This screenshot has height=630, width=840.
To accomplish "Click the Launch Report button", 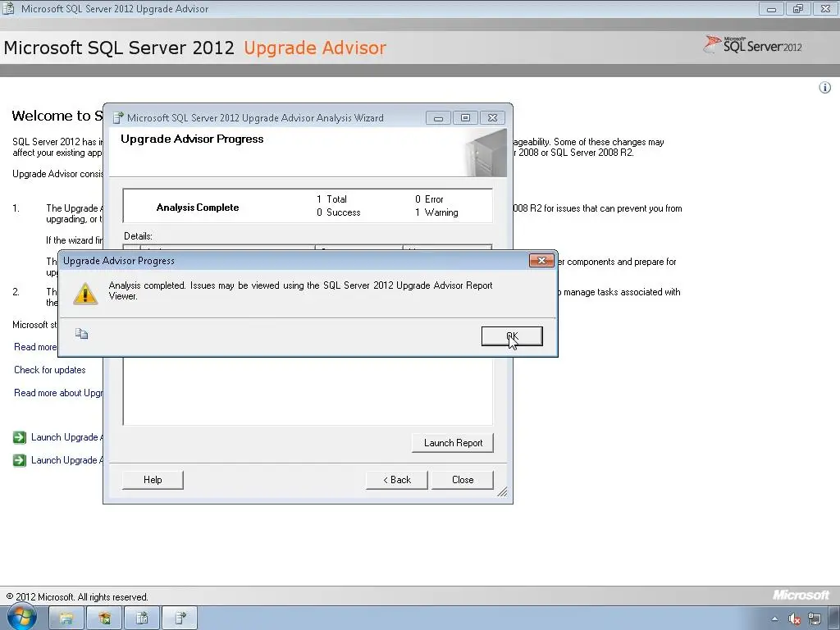I will tap(453, 442).
